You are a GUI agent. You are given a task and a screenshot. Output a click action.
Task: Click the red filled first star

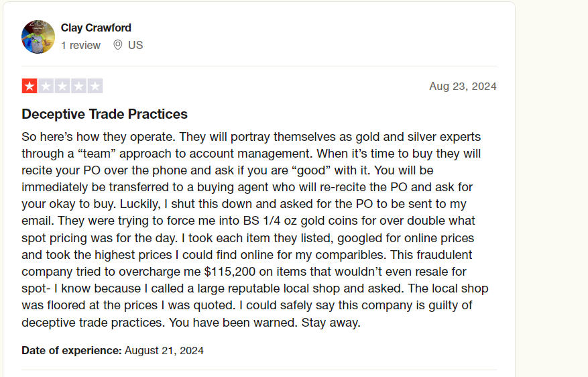tap(30, 86)
